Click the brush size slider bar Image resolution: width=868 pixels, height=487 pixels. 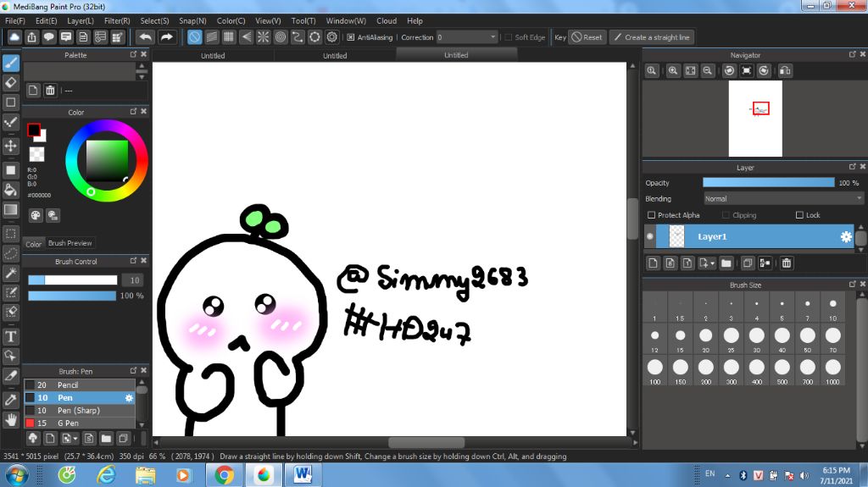click(x=73, y=280)
